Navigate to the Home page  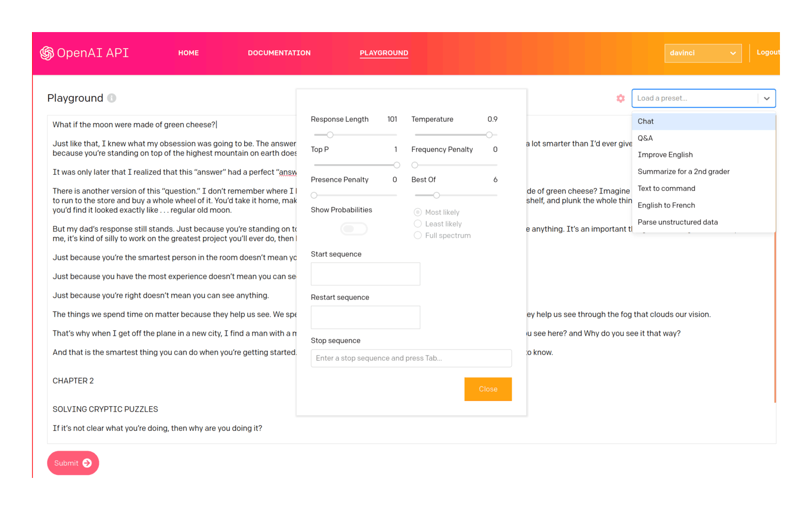(x=189, y=53)
